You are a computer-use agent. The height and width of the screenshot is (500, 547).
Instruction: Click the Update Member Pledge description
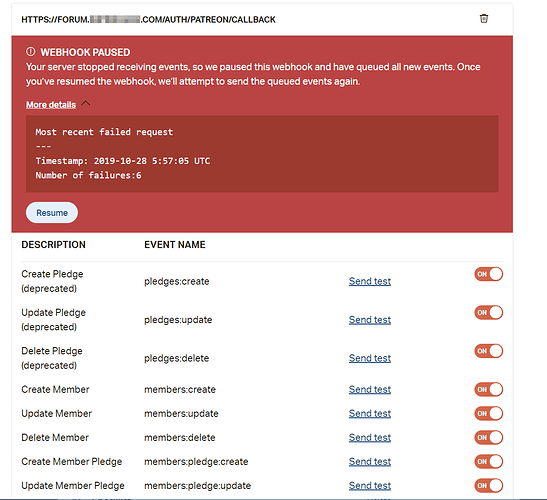[73, 486]
